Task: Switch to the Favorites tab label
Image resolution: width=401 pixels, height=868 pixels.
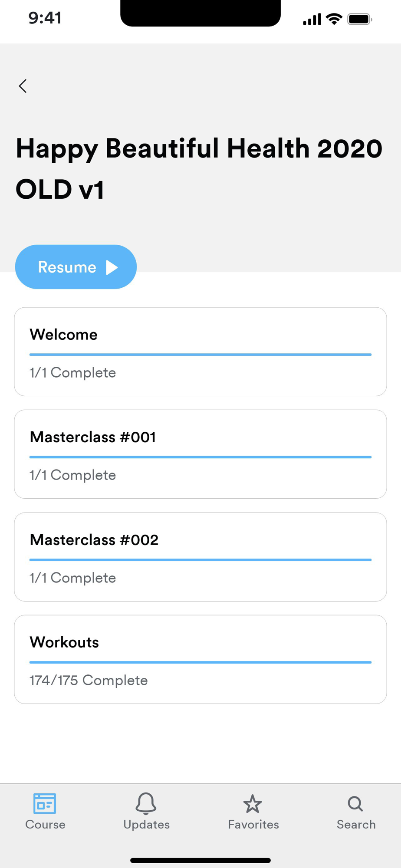Action: 253,825
